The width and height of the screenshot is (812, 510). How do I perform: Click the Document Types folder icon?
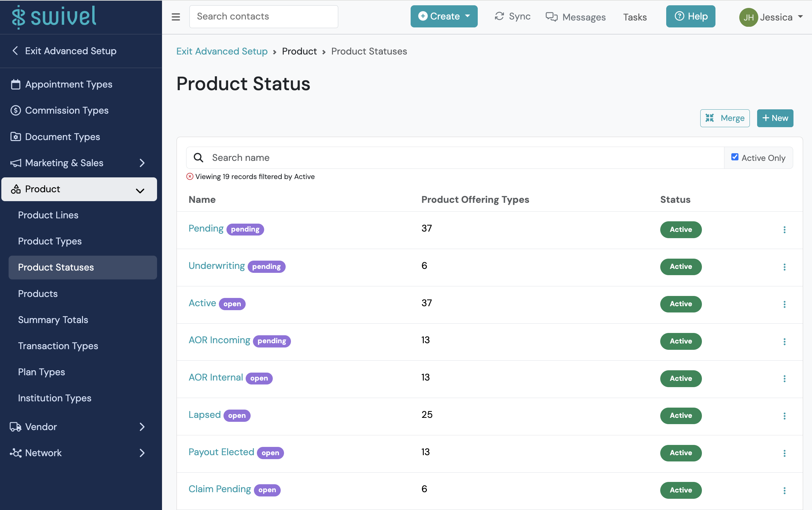pos(16,137)
